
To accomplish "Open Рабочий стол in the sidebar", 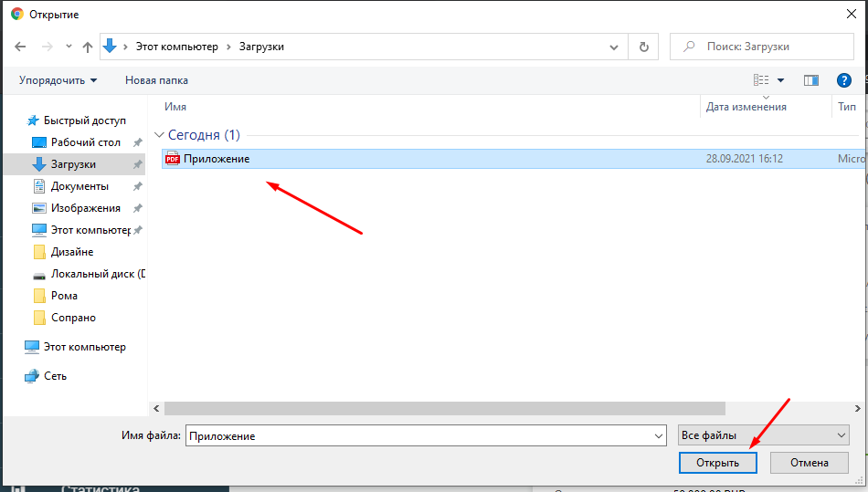I will [85, 142].
